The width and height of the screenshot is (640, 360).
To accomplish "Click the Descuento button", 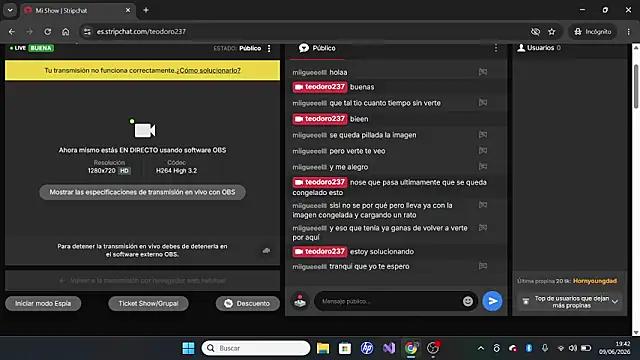I will (x=247, y=303).
